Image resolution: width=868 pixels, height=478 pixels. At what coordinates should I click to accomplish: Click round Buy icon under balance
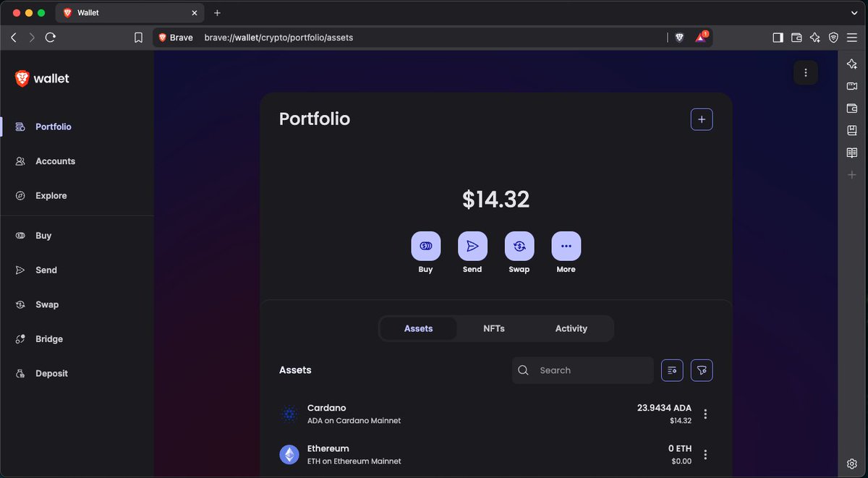click(x=425, y=246)
